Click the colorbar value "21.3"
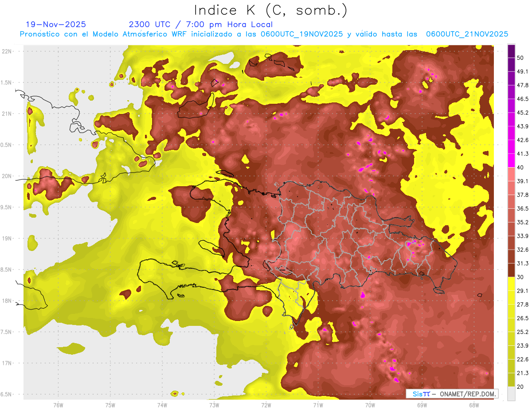Screen dimensions: 532x411 click(x=523, y=373)
